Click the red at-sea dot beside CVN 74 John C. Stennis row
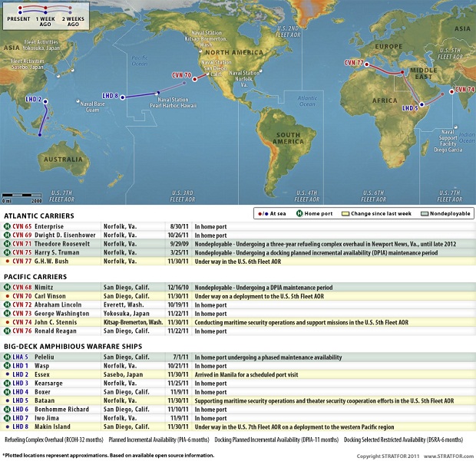 click(8, 322)
